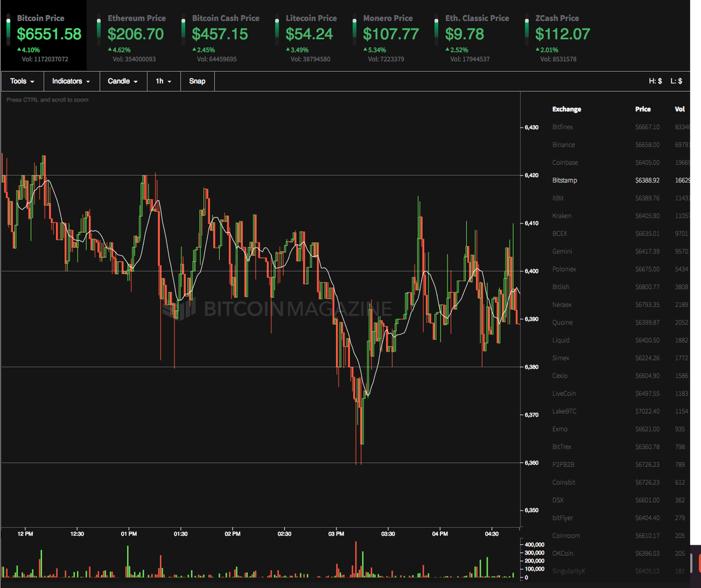Screen dimensions: 701x588
Task: Select the Exmo exchange row
Action: pyautogui.click(x=621, y=430)
